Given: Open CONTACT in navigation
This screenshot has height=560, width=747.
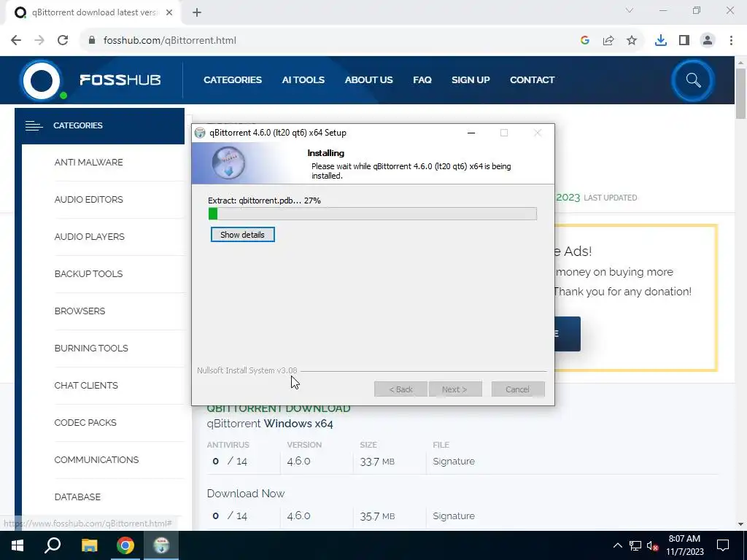Looking at the screenshot, I should point(532,80).
